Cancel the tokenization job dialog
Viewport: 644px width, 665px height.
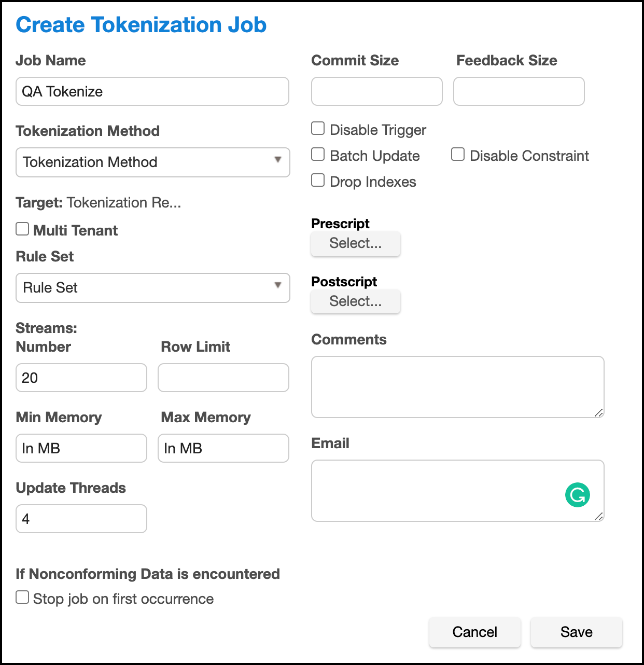tap(474, 632)
